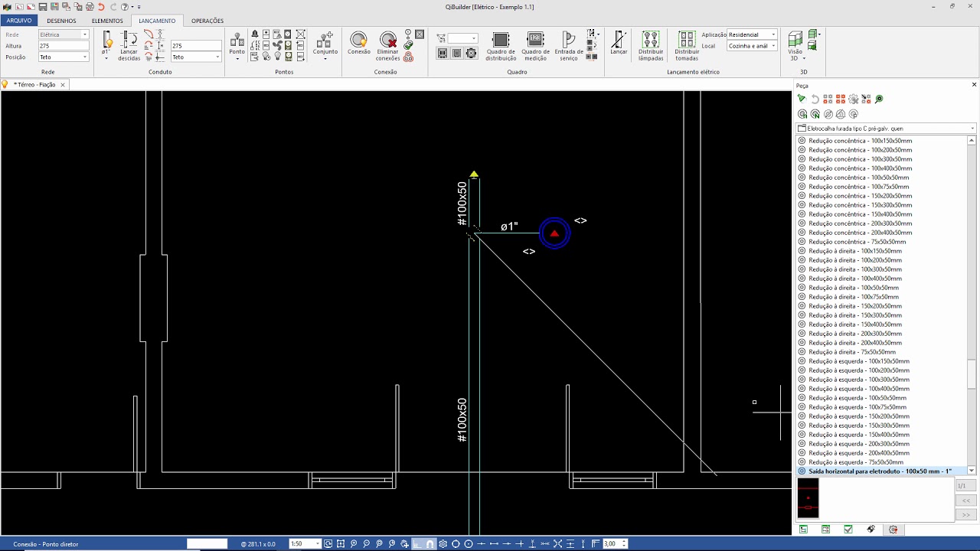Viewport: 980px width, 551px height.
Task: Click the Ponto lamp icon
Action: tap(237, 40)
